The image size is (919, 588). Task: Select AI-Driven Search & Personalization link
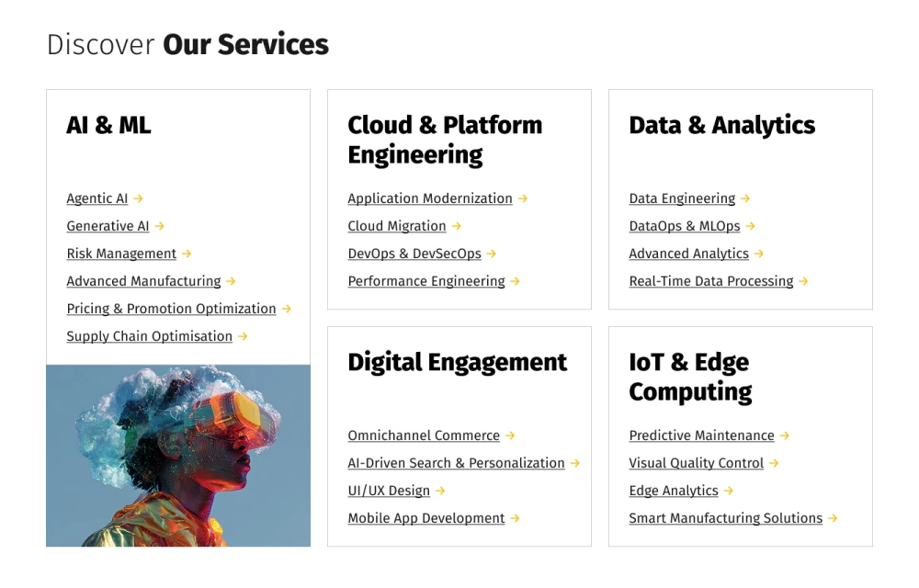point(456,463)
